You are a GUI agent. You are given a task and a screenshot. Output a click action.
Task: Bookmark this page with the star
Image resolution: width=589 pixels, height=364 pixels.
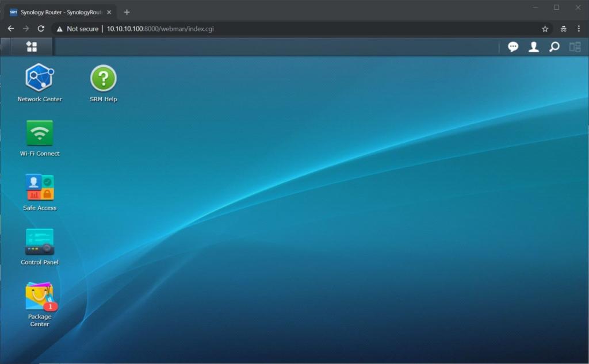click(x=545, y=29)
